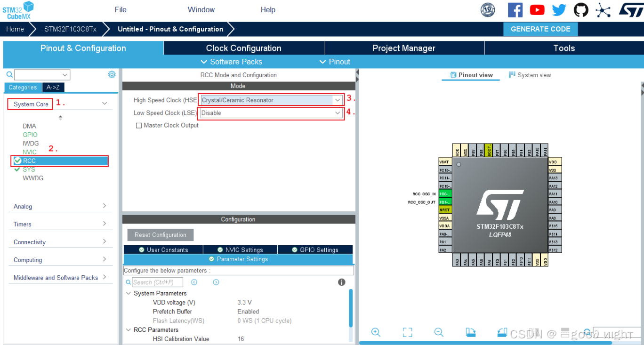Collapse the System Parameters group
The width and height of the screenshot is (644, 345).
click(129, 293)
